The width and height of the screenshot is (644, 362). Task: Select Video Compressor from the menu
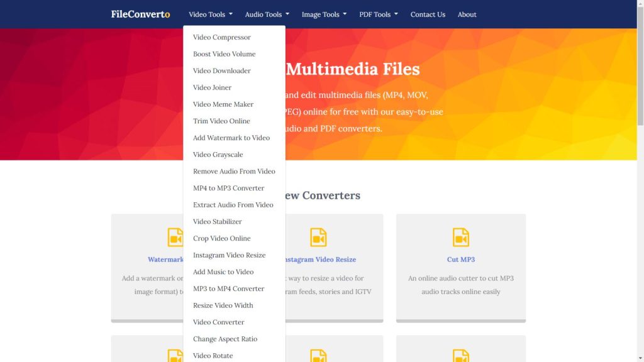pos(221,37)
